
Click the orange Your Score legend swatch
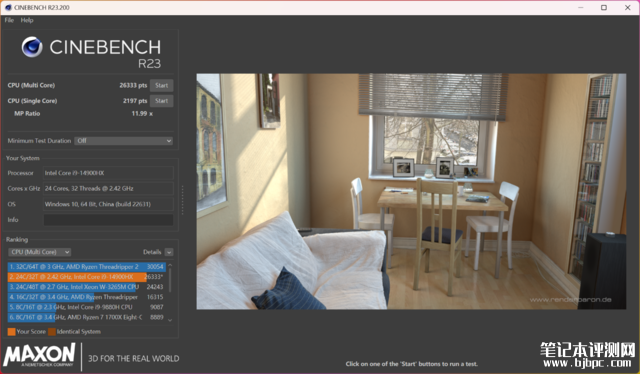pos(11,332)
